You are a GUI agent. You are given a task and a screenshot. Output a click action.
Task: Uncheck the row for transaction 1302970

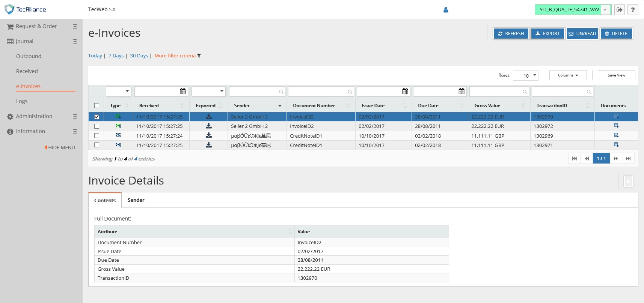tap(97, 117)
